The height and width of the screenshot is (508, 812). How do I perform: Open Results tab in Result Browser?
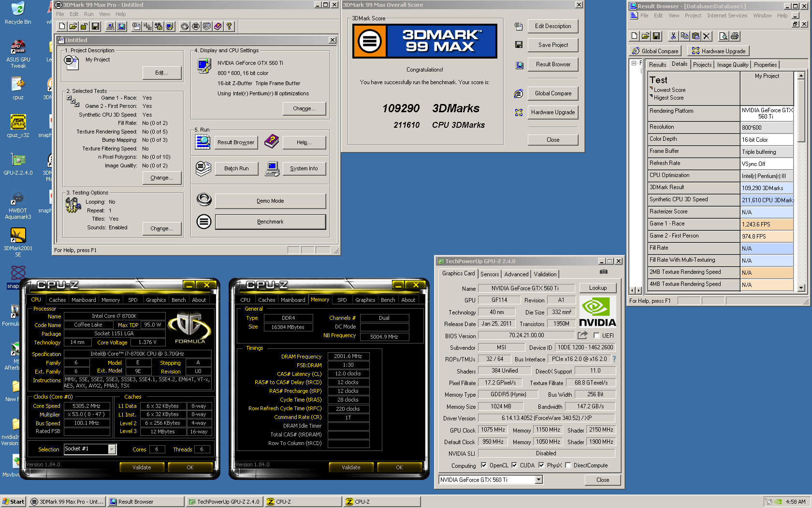point(657,65)
